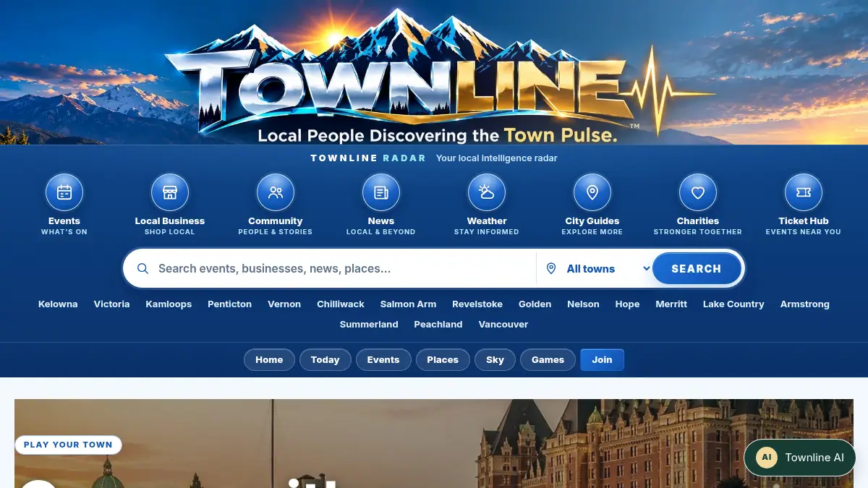Image resolution: width=868 pixels, height=488 pixels.
Task: Select the Chilliwack town link
Action: [341, 304]
